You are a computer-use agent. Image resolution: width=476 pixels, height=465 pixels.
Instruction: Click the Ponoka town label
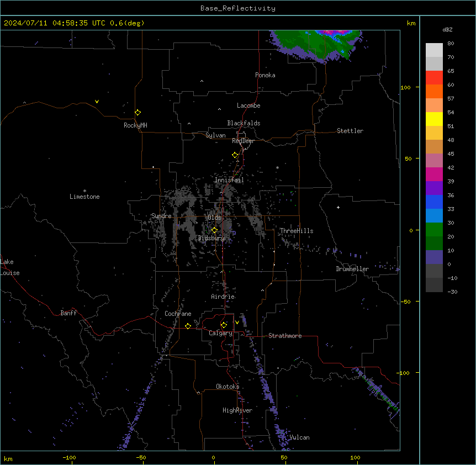coord(265,75)
